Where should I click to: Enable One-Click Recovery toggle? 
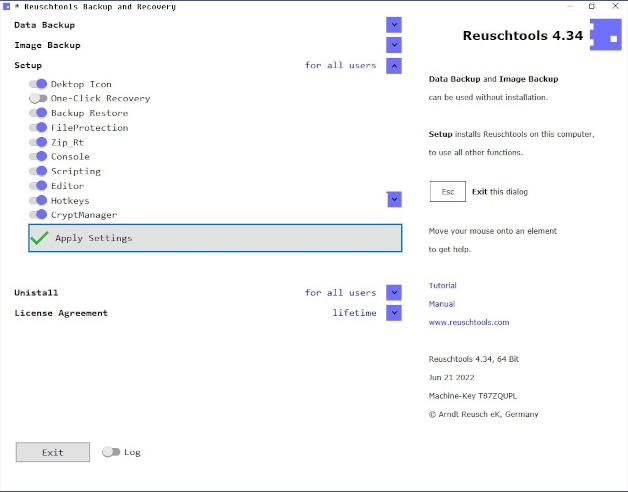pos(39,99)
